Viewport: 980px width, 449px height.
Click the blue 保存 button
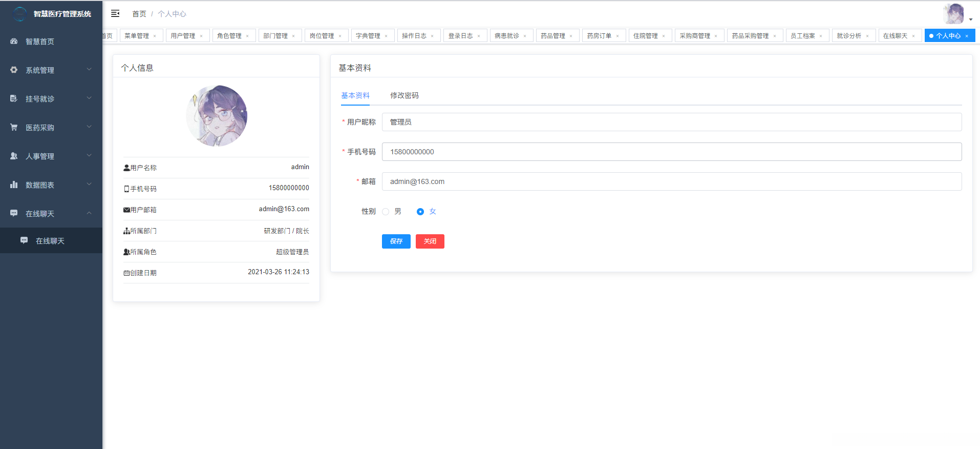[x=396, y=241]
